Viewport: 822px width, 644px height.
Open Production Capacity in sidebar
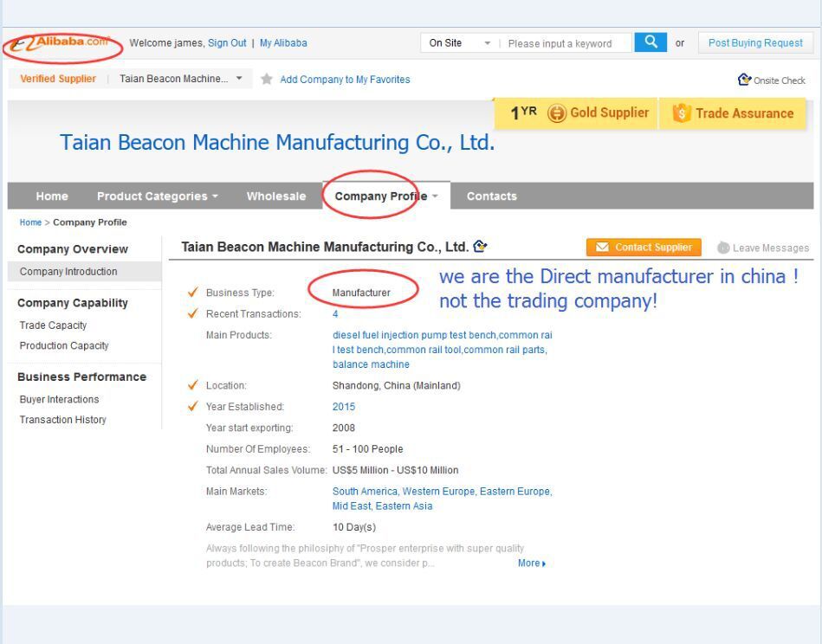[x=64, y=346]
